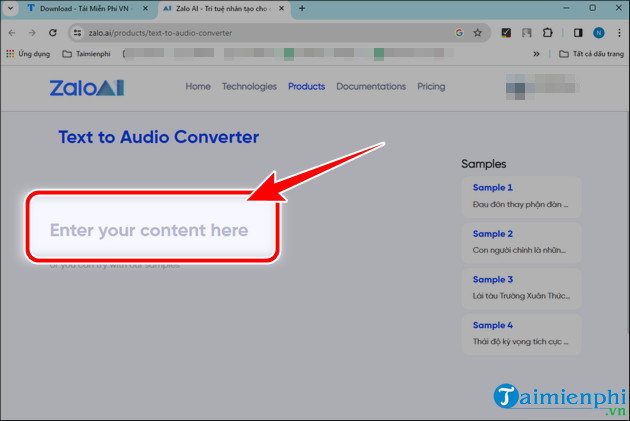Open a new browser tab
Image resolution: width=630 pixels, height=421 pixels.
302,8
